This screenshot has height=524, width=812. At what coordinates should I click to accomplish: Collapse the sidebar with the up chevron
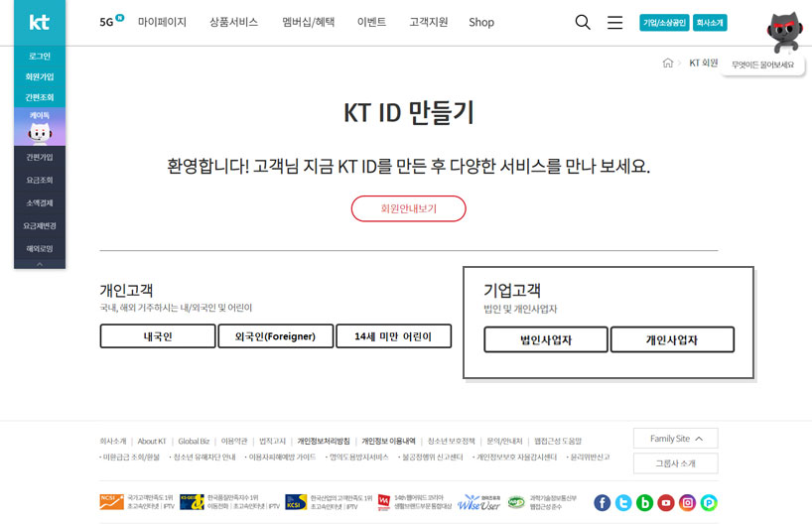40,264
